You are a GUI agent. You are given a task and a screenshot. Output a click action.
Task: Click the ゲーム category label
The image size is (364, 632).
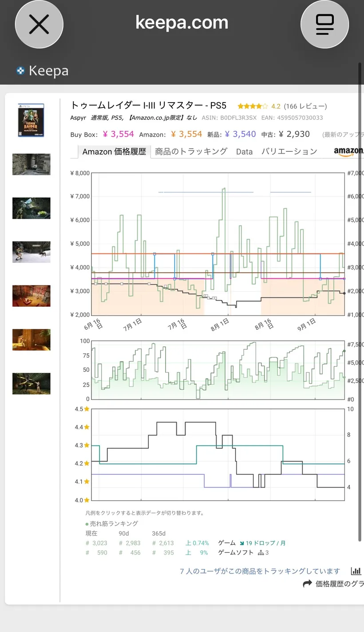(227, 543)
